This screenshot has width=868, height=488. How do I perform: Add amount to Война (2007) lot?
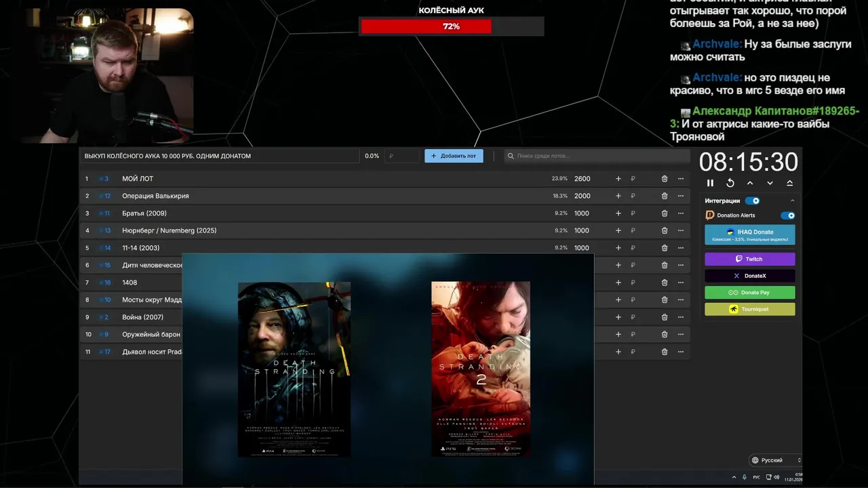pyautogui.click(x=618, y=317)
